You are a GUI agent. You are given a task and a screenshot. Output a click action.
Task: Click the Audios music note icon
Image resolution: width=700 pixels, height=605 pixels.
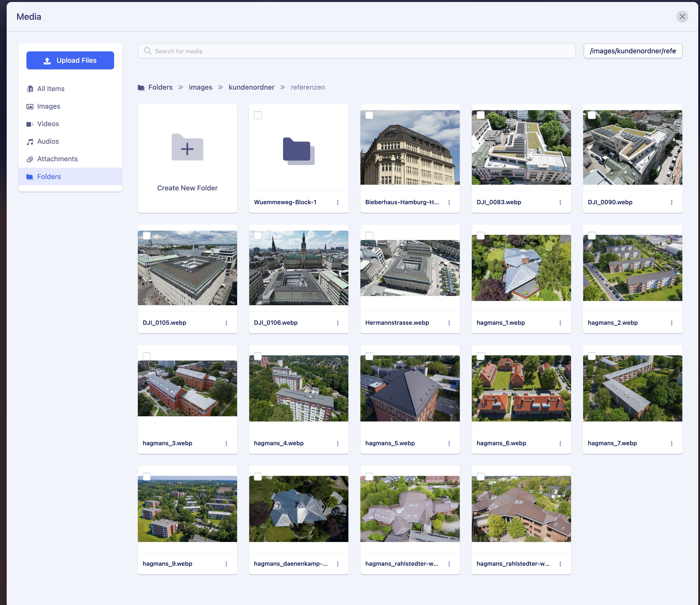coord(30,141)
